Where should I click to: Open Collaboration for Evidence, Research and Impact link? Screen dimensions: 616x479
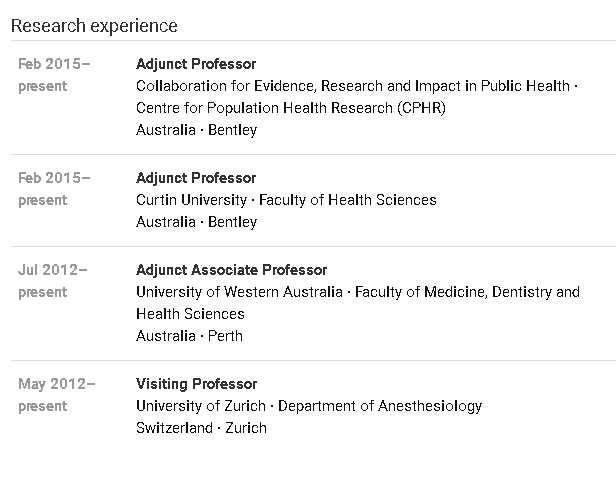click(x=353, y=86)
